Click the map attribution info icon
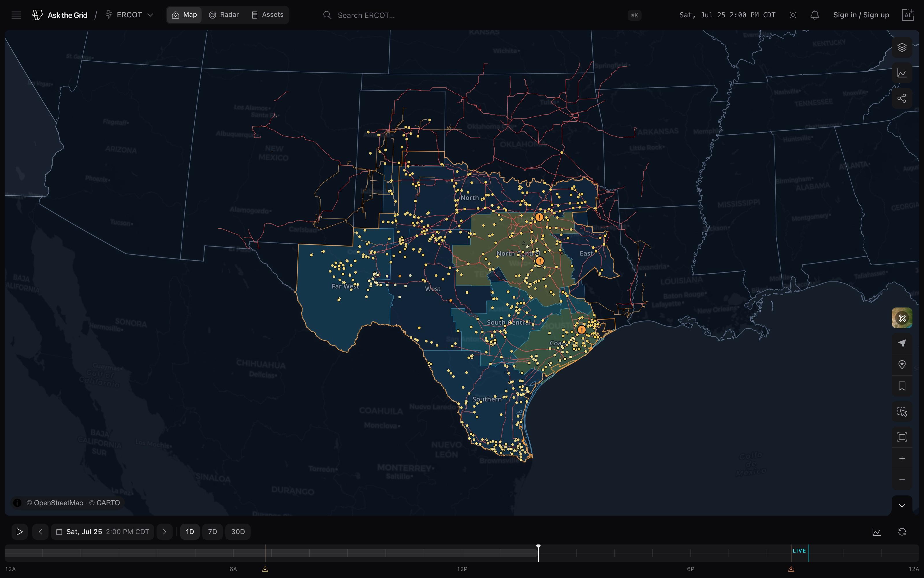 17,503
